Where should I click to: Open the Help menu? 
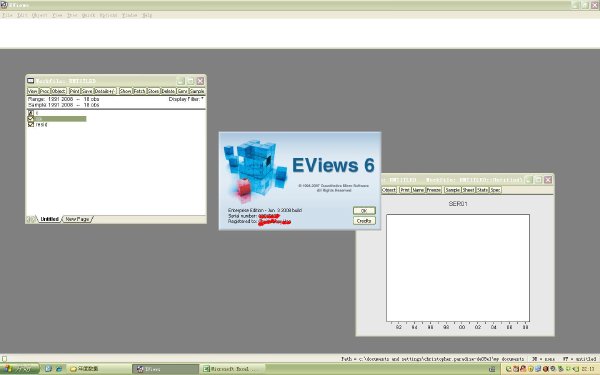(147, 15)
